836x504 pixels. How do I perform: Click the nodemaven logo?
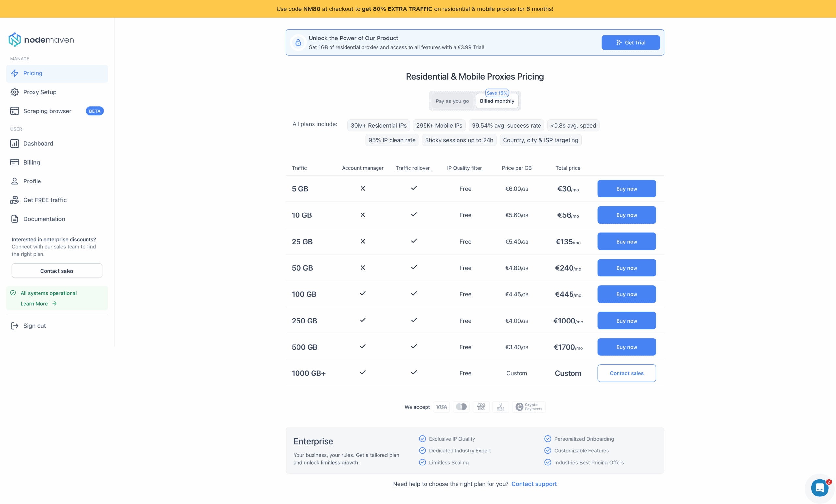[x=41, y=40]
